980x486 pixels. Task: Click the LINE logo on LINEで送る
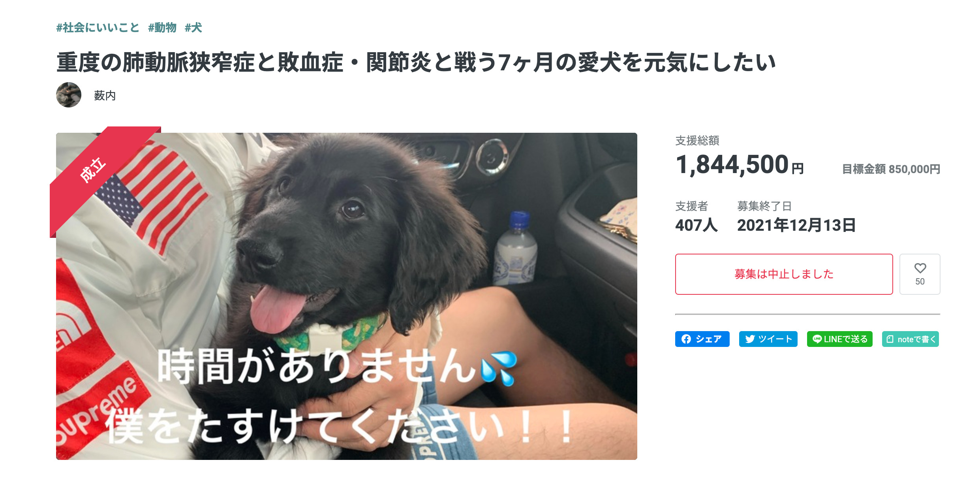pos(817,339)
